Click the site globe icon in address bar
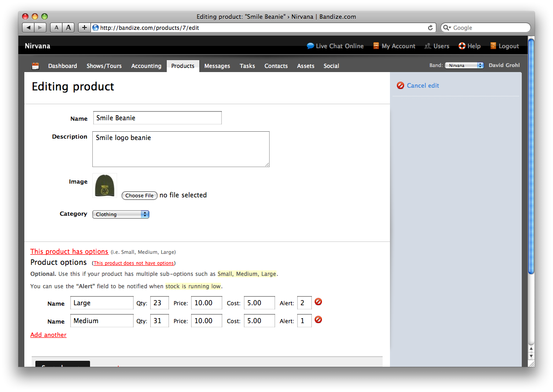 click(96, 28)
